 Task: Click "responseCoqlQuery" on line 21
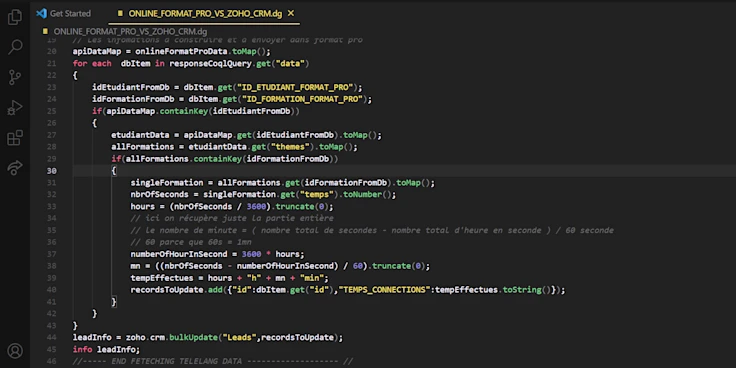(x=211, y=63)
